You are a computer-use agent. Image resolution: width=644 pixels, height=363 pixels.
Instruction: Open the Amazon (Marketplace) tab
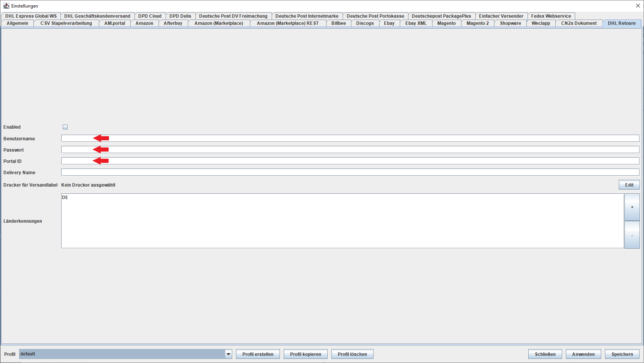219,23
